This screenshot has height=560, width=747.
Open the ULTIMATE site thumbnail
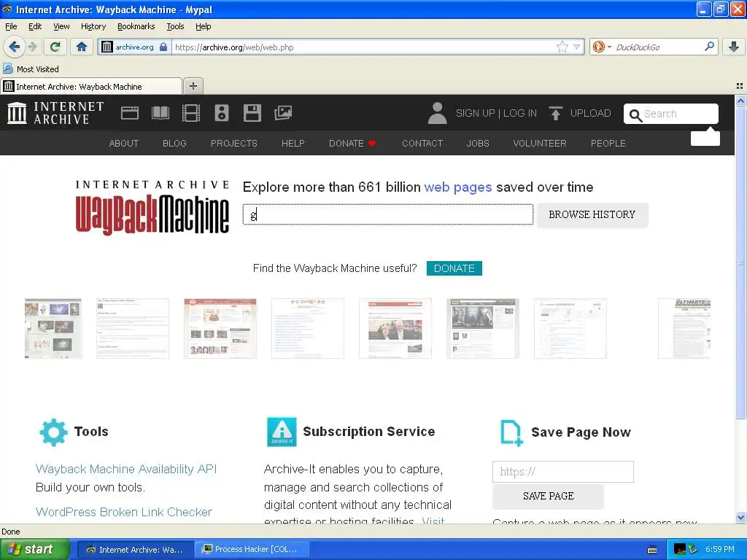pos(684,328)
